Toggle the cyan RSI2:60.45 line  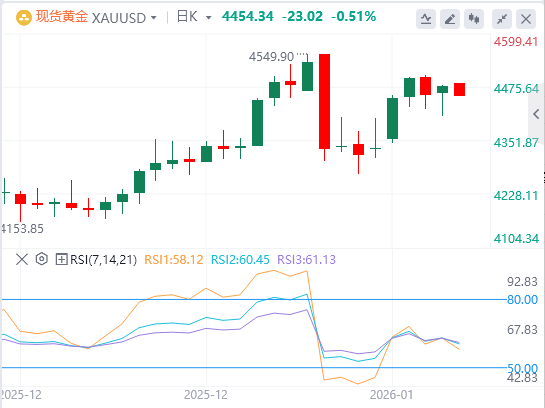point(240,260)
